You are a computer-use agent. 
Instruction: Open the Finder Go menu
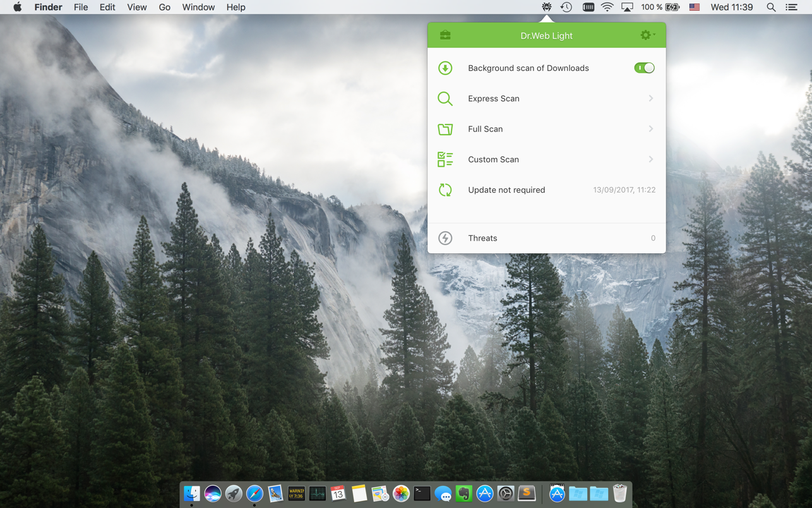click(x=164, y=7)
